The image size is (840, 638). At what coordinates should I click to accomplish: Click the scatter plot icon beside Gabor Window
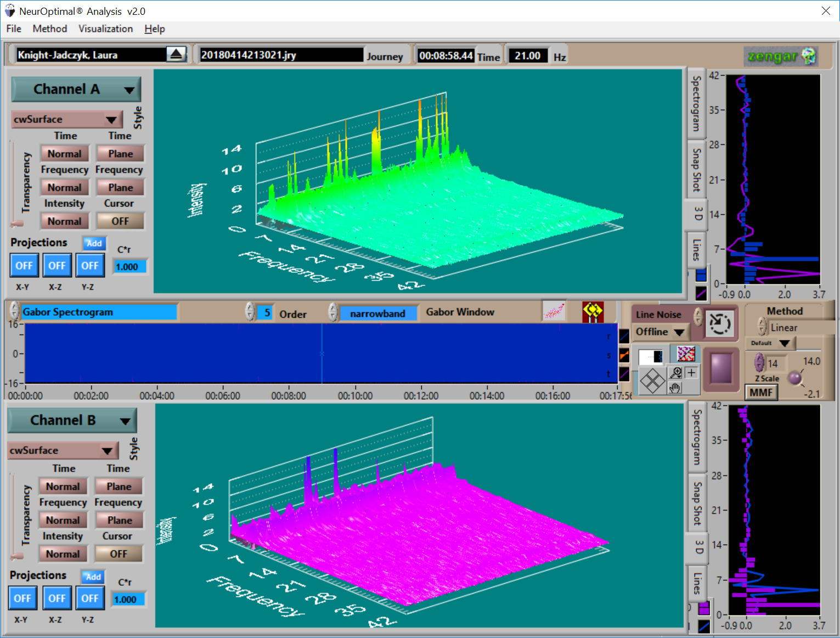tap(555, 311)
